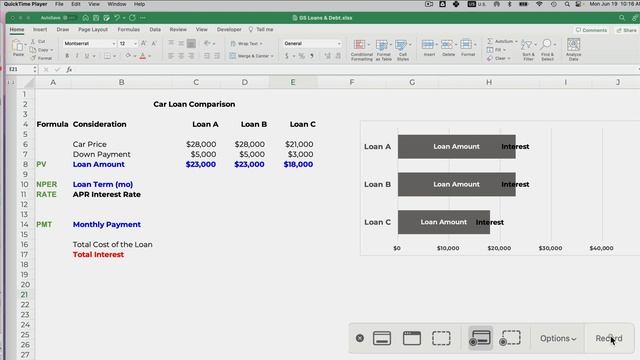Click the Conditional Formatting icon
Image resolution: width=640 pixels, height=360 pixels.
(360, 44)
